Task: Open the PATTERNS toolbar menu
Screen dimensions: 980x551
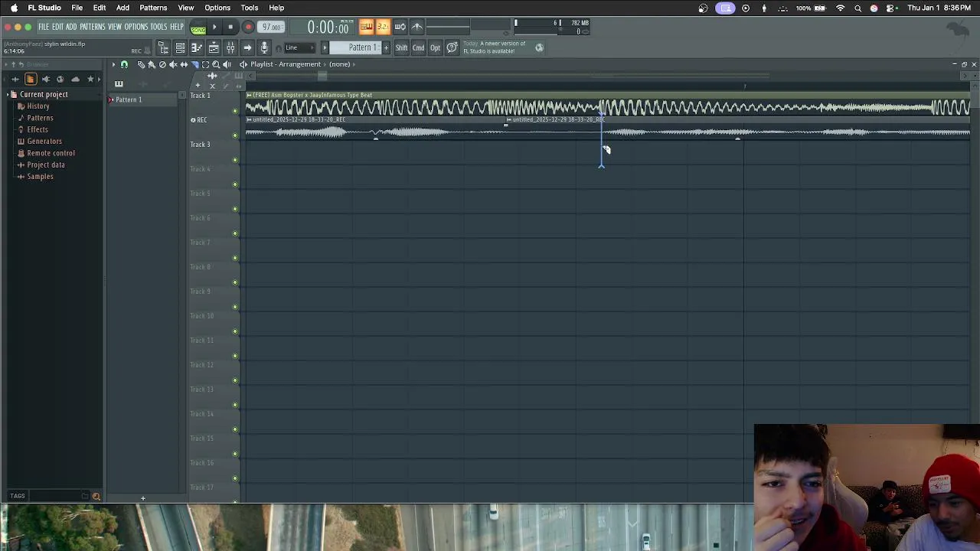Action: 92,27
